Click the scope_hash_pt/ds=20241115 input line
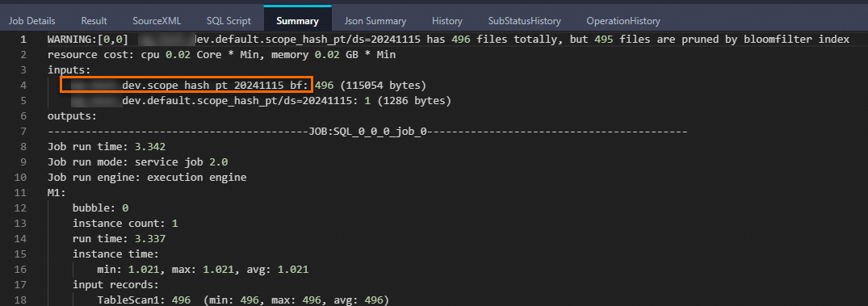The width and height of the screenshot is (868, 306). point(262,101)
